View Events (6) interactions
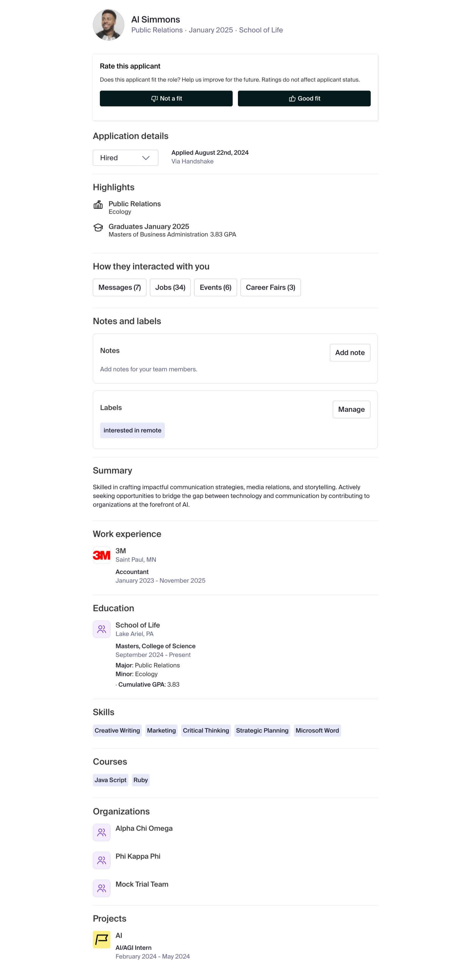452x980 pixels. click(x=215, y=287)
